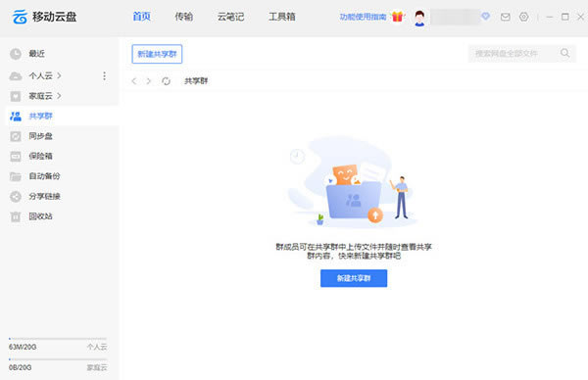Open the 云笔记 tab
The image size is (588, 380).
(230, 17)
